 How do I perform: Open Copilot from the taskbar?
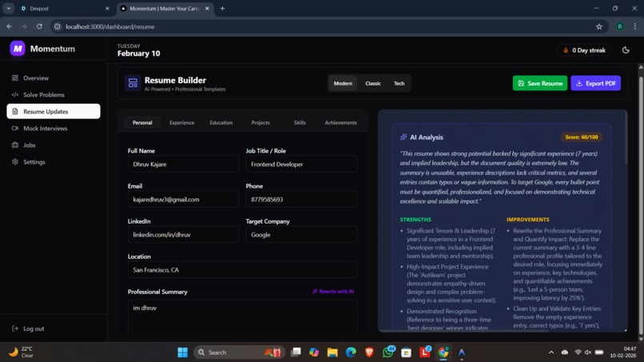point(314,352)
